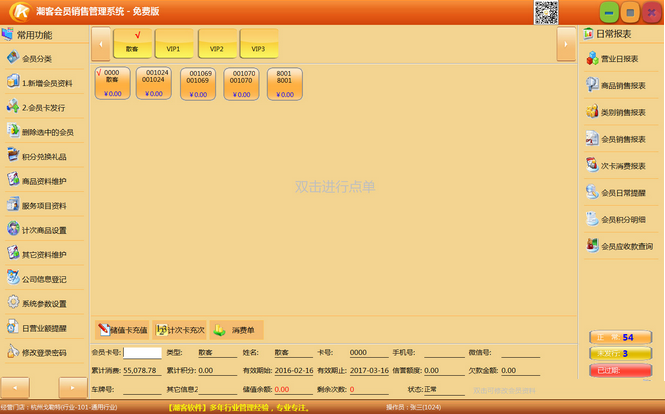Select member card 001070
Viewport: 665px width, 414px height.
coord(241,84)
